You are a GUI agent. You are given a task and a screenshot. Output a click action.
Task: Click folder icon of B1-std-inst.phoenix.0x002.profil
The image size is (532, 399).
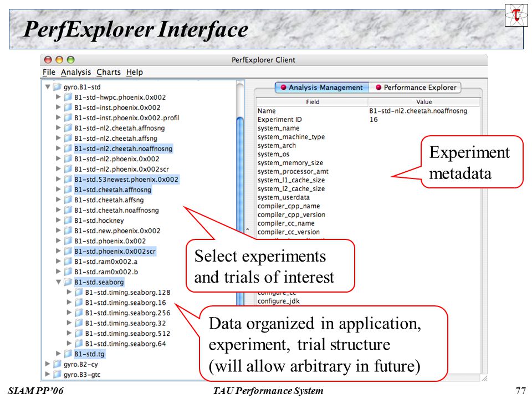tap(68, 117)
